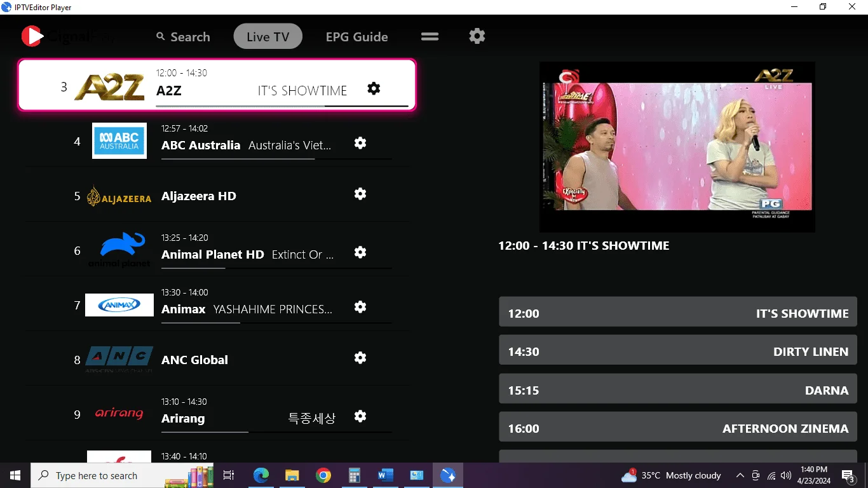Click the 13:25 - 14:20 time label
The height and width of the screenshot is (488, 868).
[184, 238]
